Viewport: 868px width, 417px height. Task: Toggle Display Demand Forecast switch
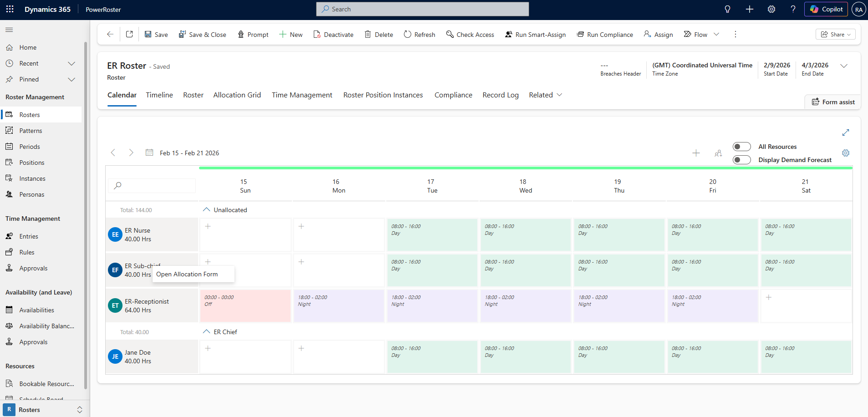pyautogui.click(x=741, y=160)
